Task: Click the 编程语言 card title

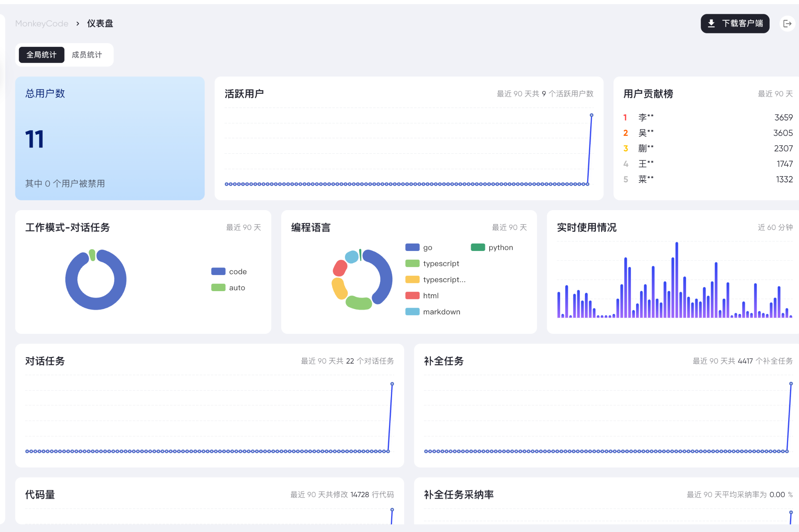Action: [311, 227]
